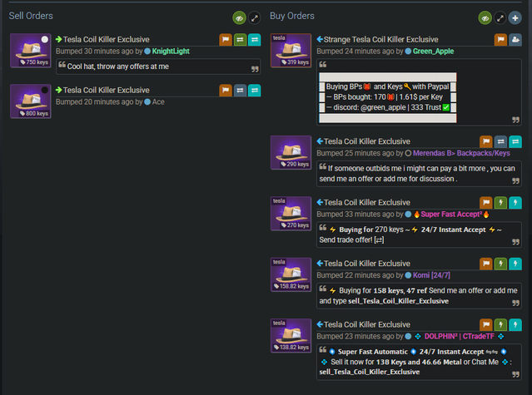Select the 319 keys Strange hat thumbnail
The height and width of the screenshot is (395, 532).
coord(291,51)
